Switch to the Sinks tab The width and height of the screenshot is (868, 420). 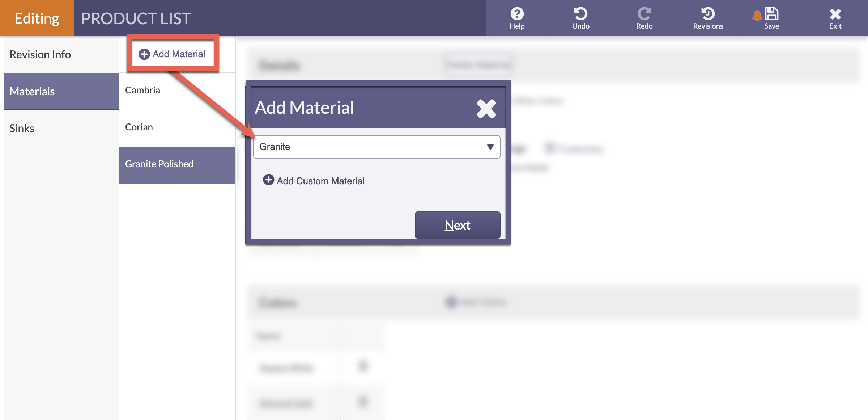pyautogui.click(x=22, y=128)
